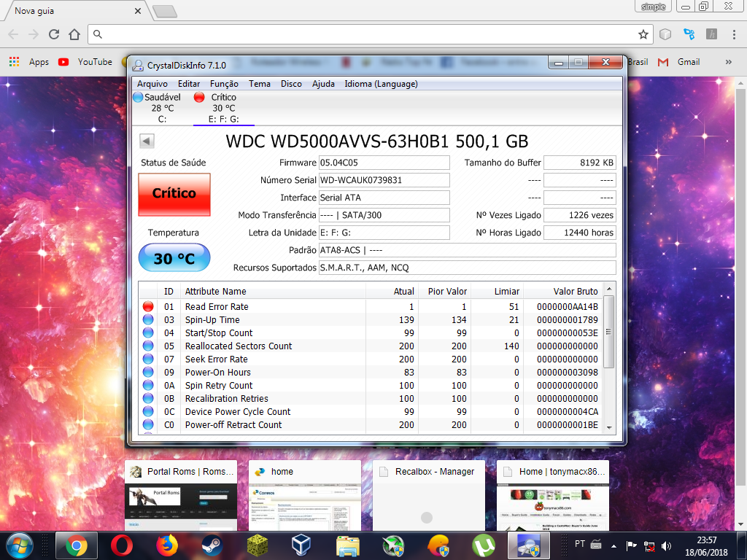Click the status icon for Seek Error Rate
Viewport: 747px width, 560px height.
pyautogui.click(x=148, y=359)
